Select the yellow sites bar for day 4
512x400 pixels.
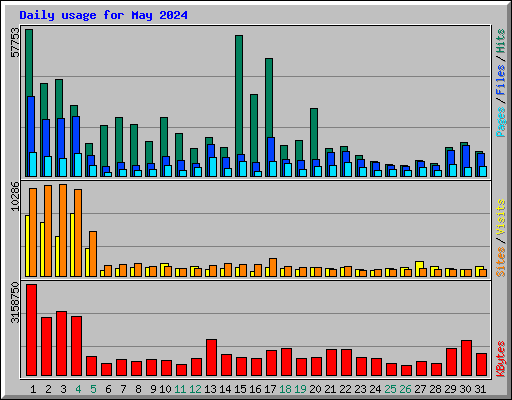[72, 245]
